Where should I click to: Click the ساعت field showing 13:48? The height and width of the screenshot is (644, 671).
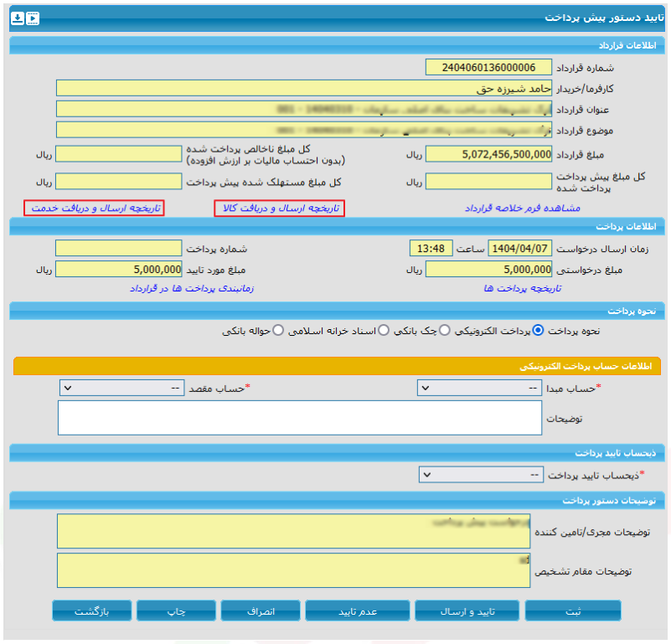(431, 248)
